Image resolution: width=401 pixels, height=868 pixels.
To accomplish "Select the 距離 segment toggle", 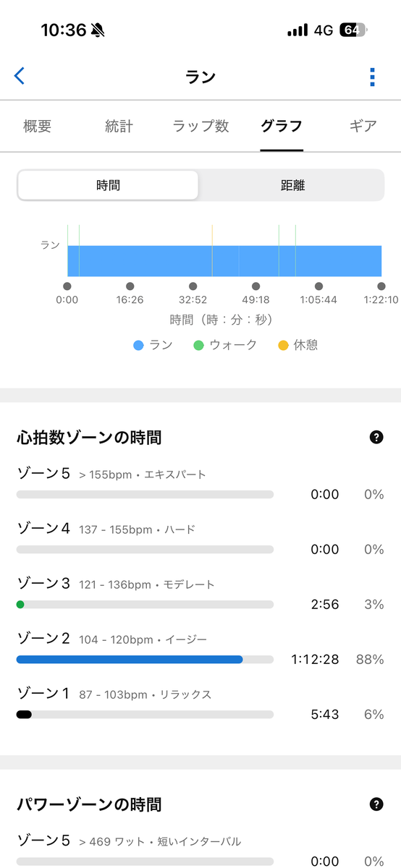I will click(292, 185).
